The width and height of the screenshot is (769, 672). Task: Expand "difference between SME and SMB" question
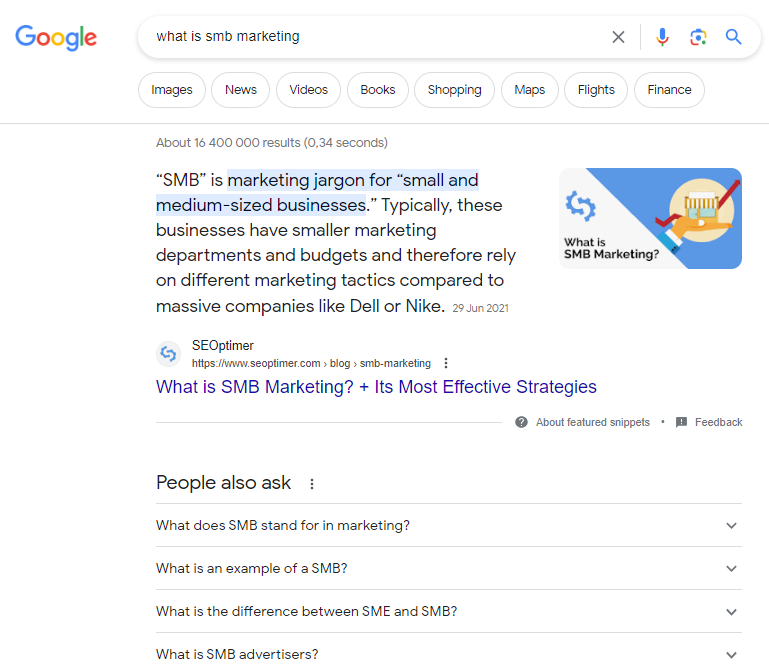click(x=731, y=612)
